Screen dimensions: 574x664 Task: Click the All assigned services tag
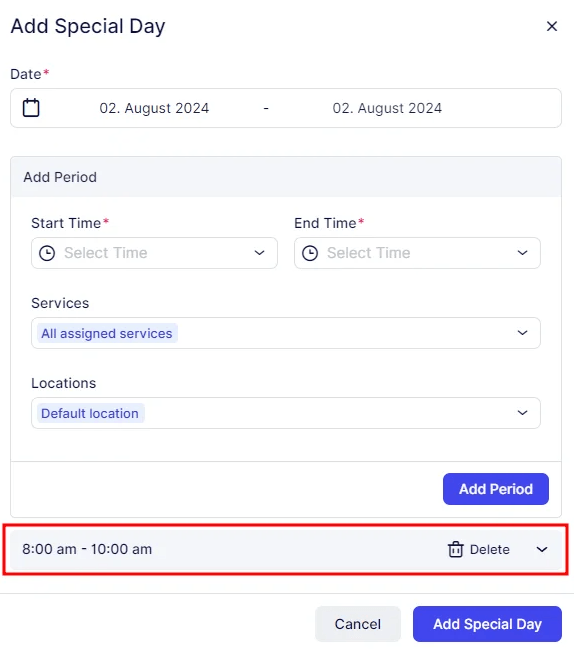tap(107, 333)
